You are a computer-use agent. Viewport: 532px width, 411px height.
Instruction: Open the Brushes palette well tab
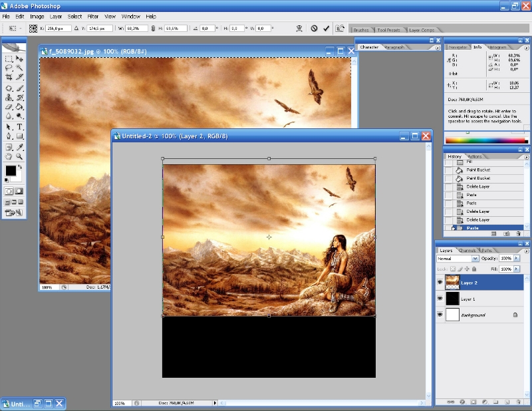361,30
